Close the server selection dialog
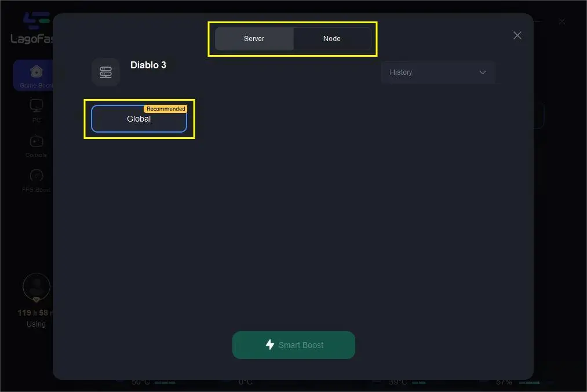Image resolution: width=587 pixels, height=392 pixels. 517,35
